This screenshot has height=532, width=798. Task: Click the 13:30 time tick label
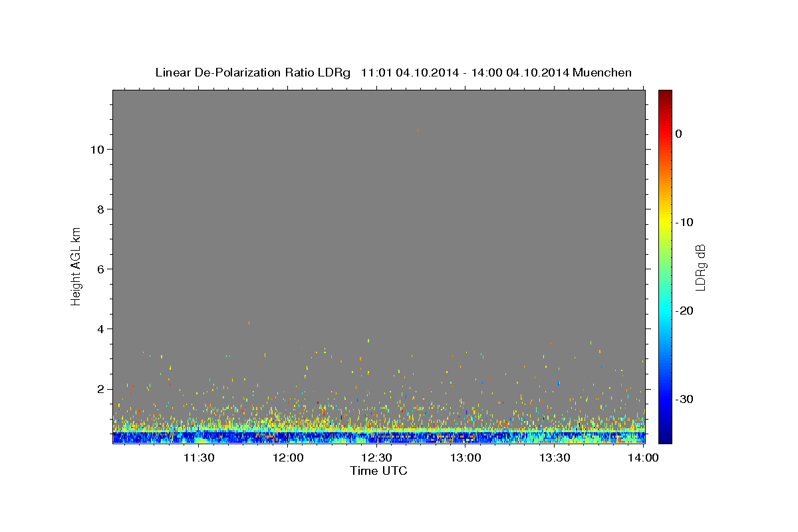555,458
